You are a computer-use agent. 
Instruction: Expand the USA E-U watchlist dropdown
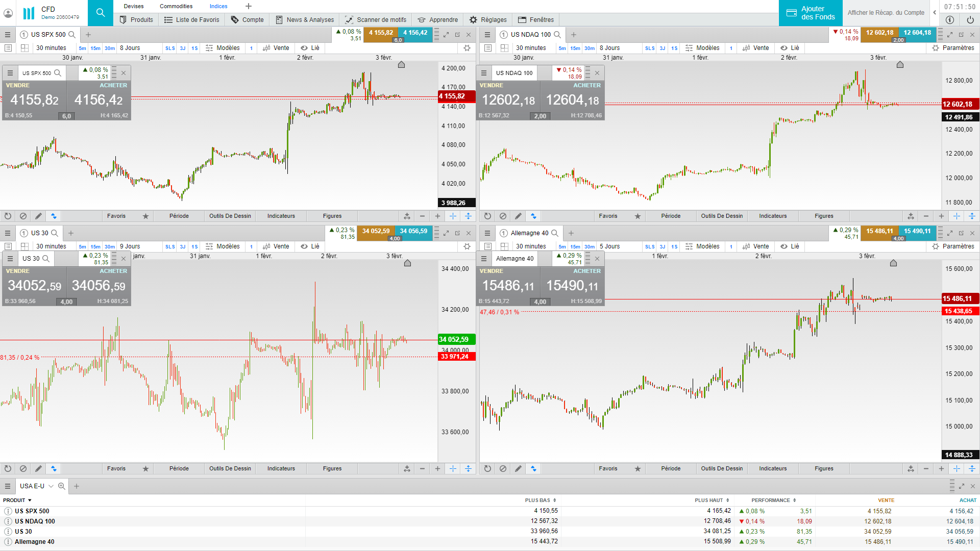click(x=51, y=486)
